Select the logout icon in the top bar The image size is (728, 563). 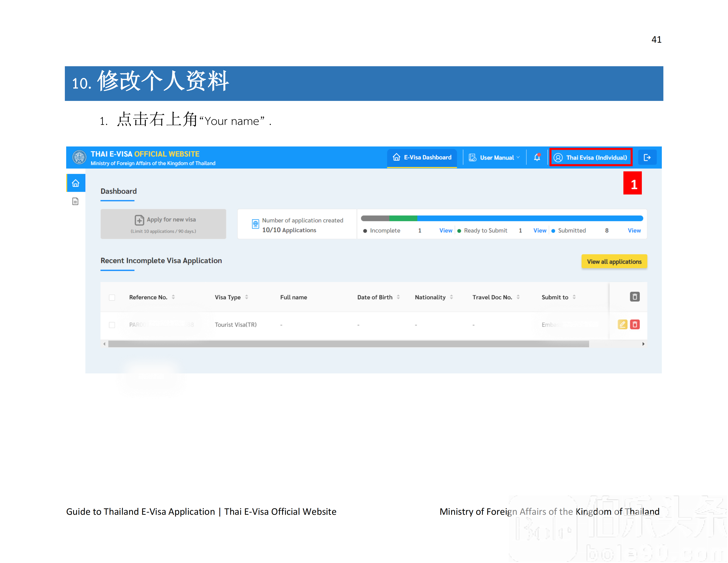pos(647,157)
